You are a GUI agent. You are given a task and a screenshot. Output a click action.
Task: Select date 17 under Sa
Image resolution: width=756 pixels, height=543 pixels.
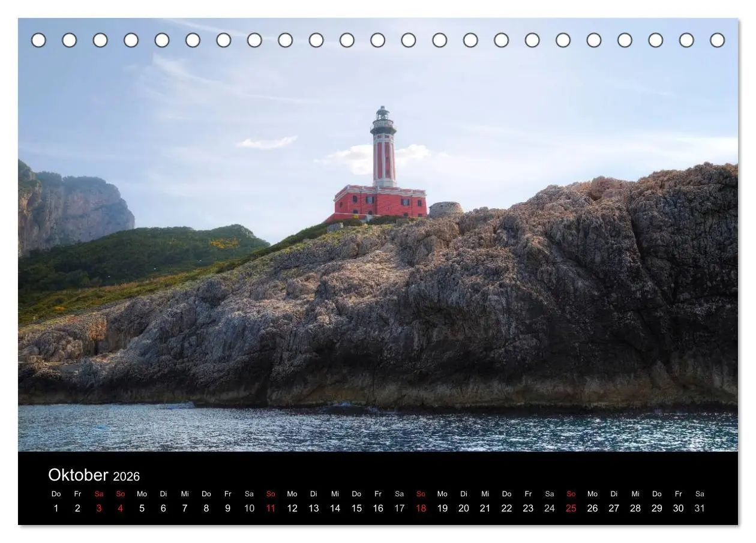400,508
